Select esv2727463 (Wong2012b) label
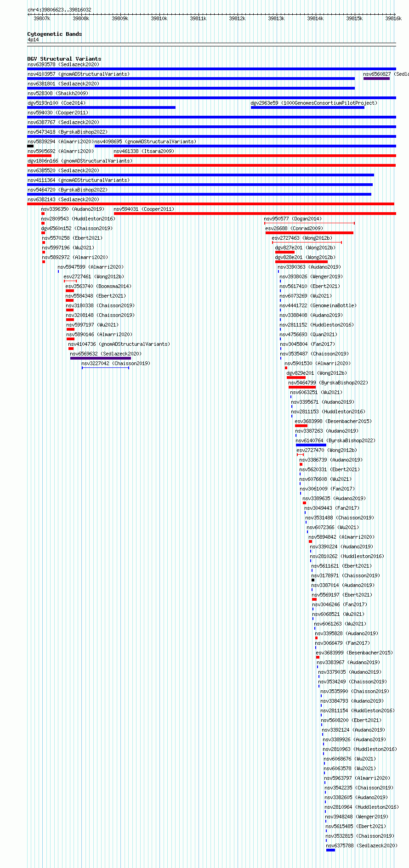The image size is (409, 868). pos(302,238)
